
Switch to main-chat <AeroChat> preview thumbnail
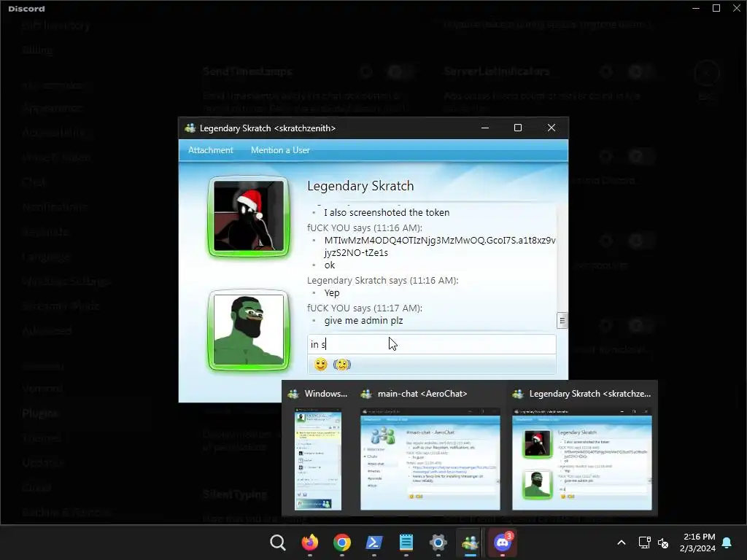[430, 459]
